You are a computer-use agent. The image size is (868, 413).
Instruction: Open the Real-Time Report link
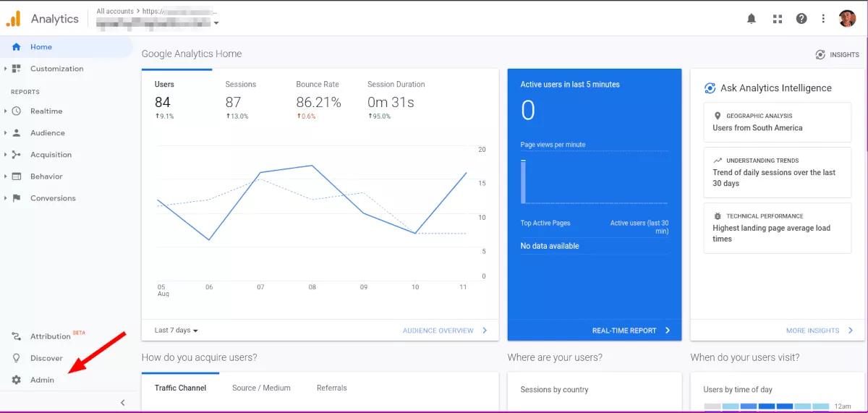pos(631,331)
